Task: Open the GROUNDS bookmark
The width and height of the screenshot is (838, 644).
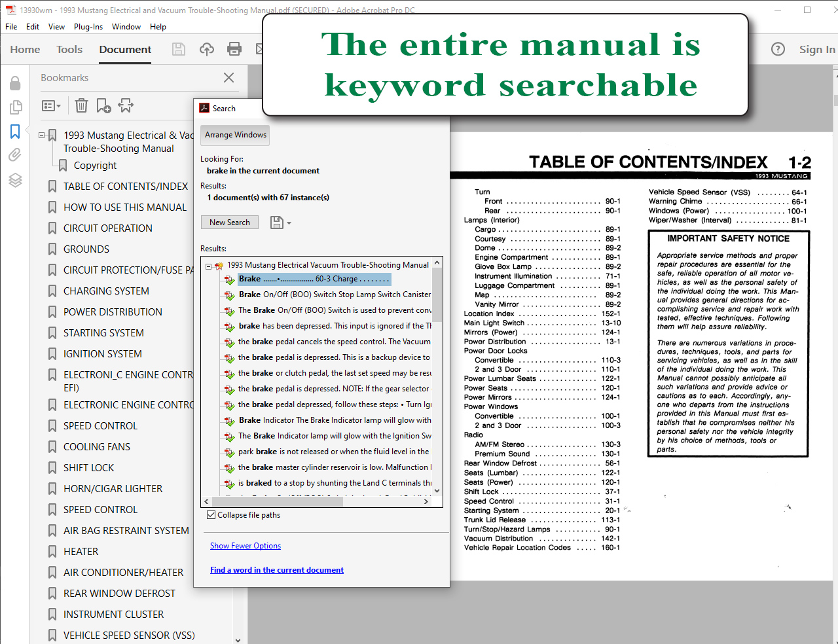Action: [x=86, y=249]
